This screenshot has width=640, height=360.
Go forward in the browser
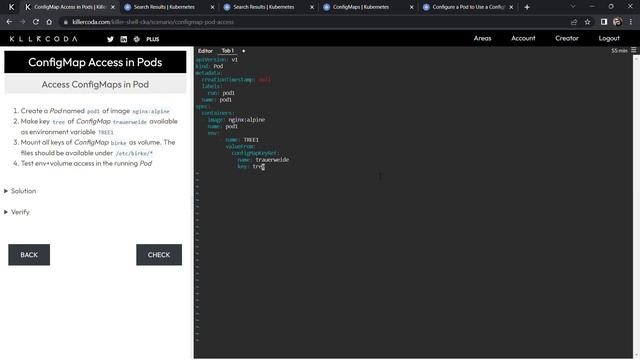(x=22, y=22)
